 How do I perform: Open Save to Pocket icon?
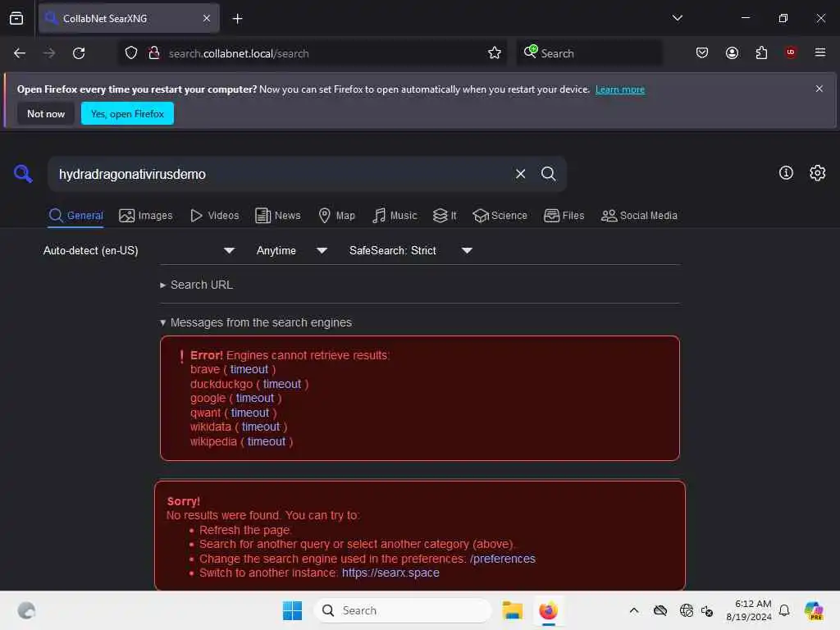point(702,52)
